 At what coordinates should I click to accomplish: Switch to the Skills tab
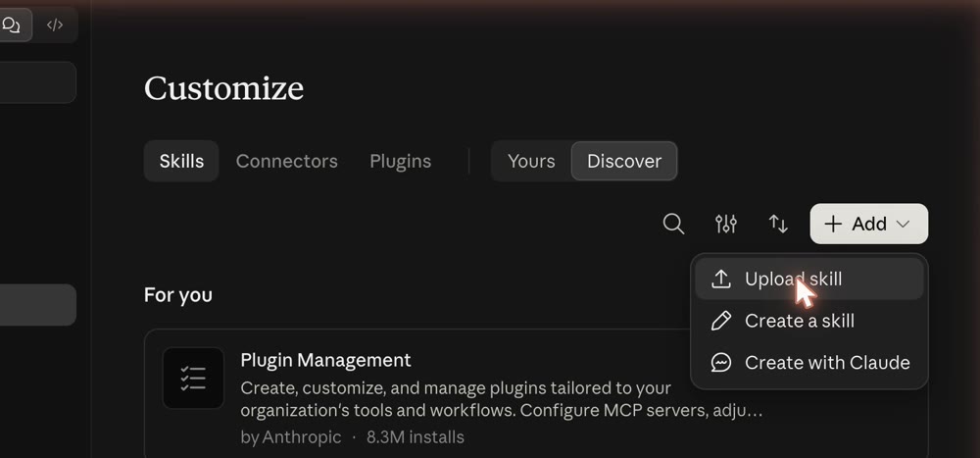coord(181,162)
